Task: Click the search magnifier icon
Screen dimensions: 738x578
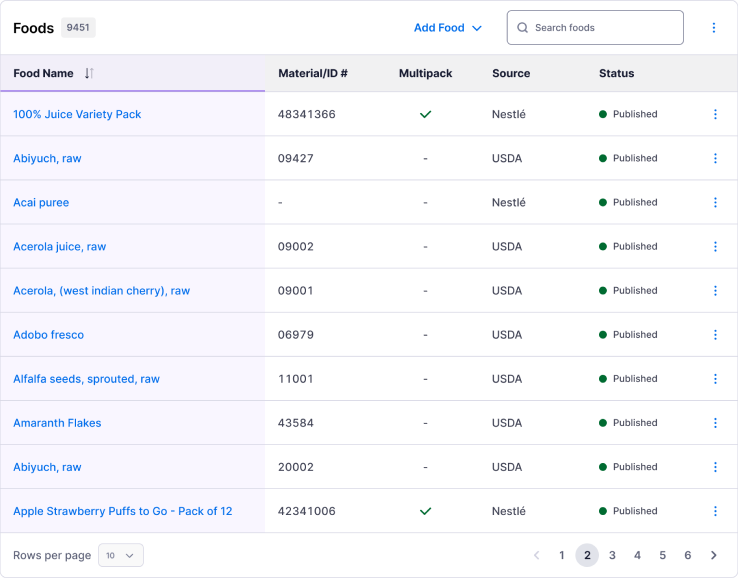Action: 522,28
